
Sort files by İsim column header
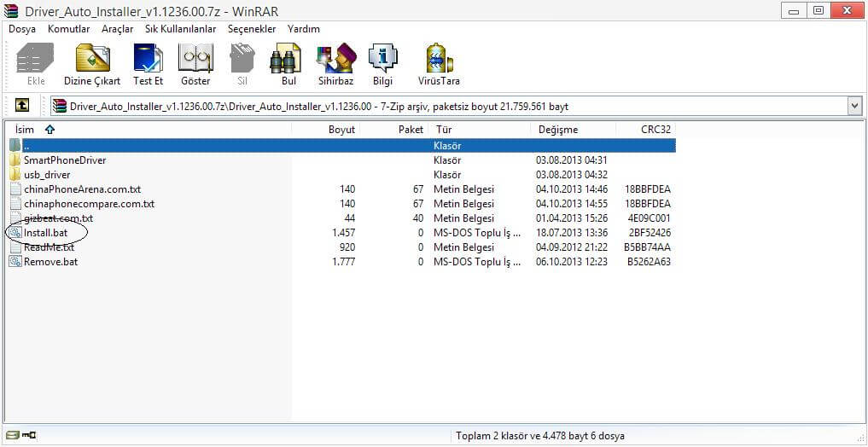(x=26, y=130)
